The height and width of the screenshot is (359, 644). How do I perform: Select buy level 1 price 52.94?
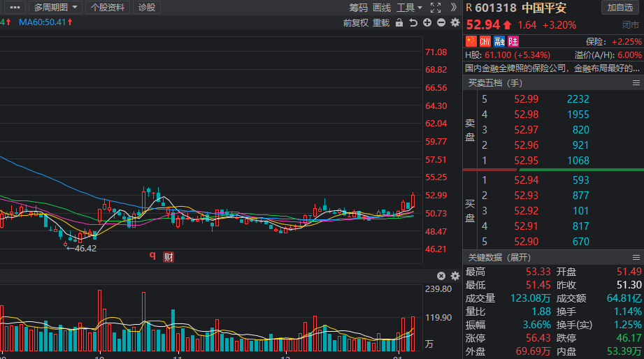point(526,179)
